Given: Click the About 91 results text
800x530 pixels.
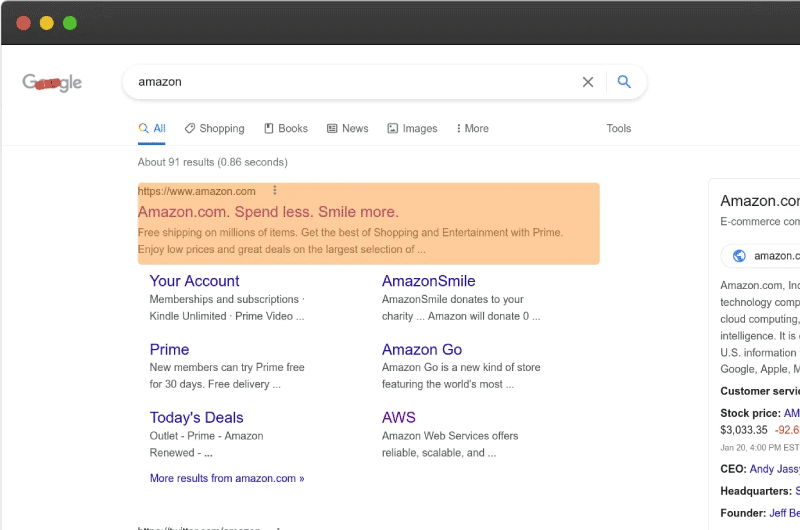Looking at the screenshot, I should (213, 162).
